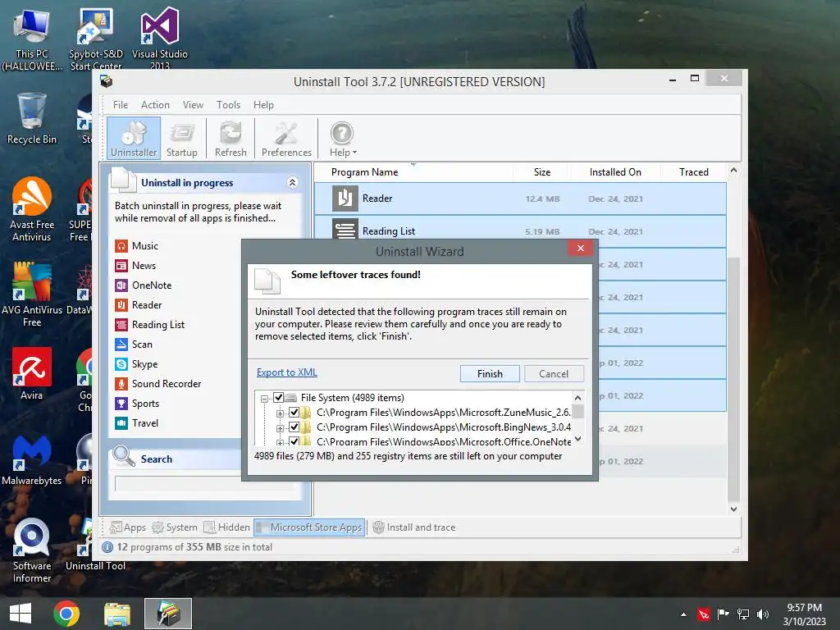Toggle the File System (4989 items) checkbox
The height and width of the screenshot is (630, 840).
pos(279,398)
